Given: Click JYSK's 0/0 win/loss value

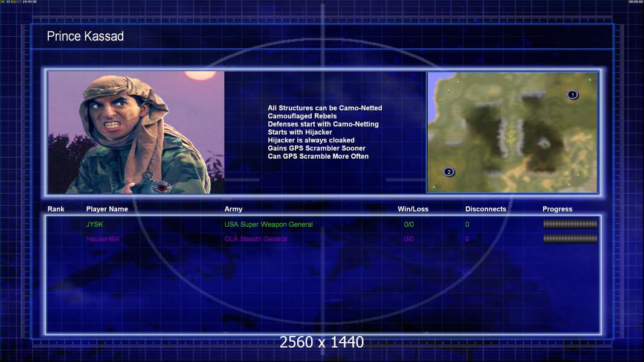Looking at the screenshot, I should click(x=408, y=224).
